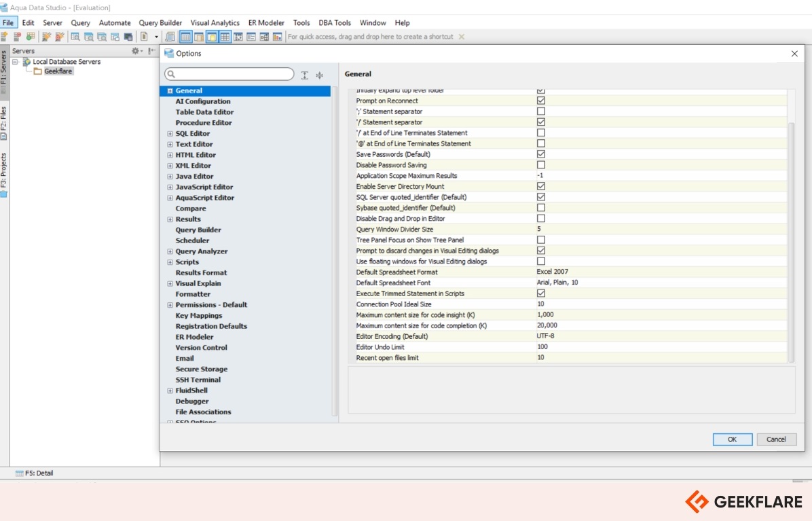Open the toolbar document icon dropdown arrow
Screen dimensions: 812x521
156,37
